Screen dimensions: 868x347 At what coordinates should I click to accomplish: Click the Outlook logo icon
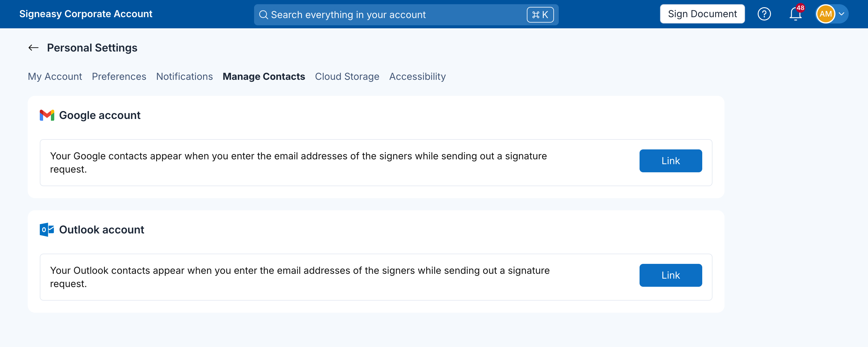point(47,230)
